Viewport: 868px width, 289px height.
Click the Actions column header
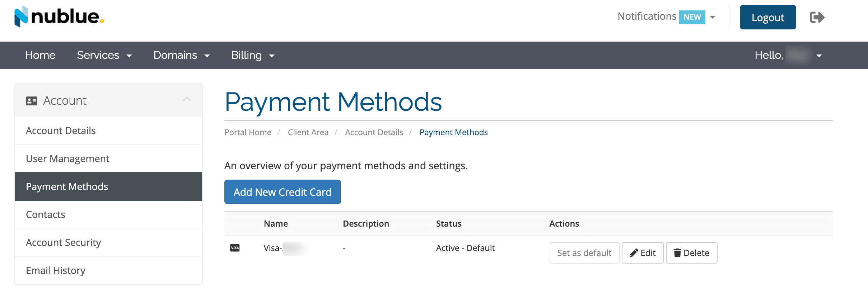click(564, 224)
